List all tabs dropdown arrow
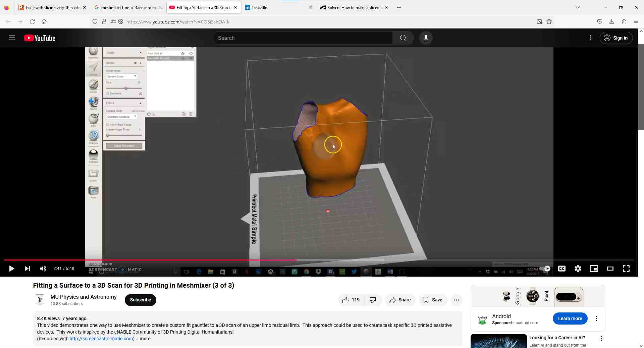This screenshot has height=348, width=644. 578,7
